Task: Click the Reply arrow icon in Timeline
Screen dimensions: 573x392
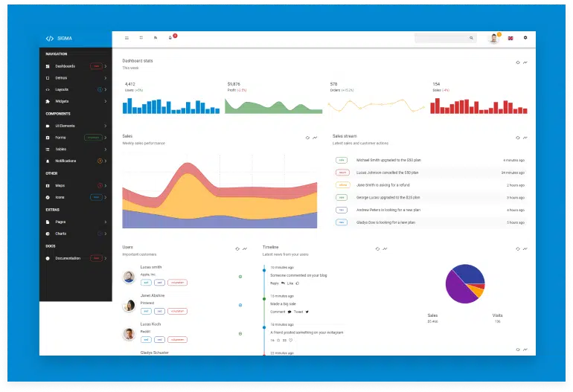Action: click(283, 283)
